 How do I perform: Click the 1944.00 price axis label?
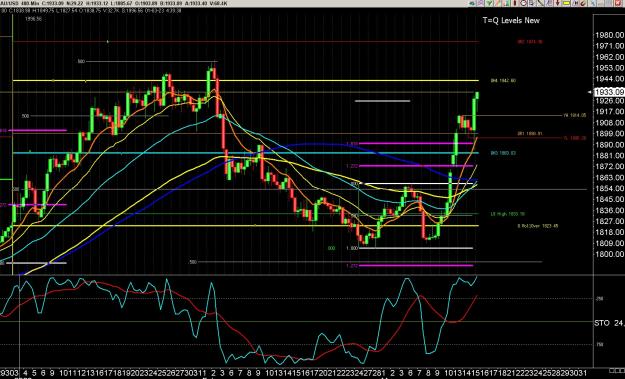(x=609, y=79)
